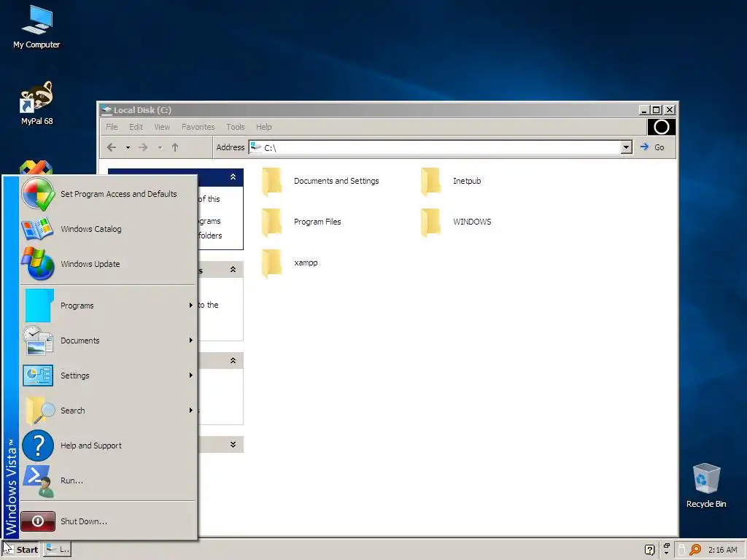Open the View menu
Screen dimensions: 747x560
pyautogui.click(x=162, y=127)
